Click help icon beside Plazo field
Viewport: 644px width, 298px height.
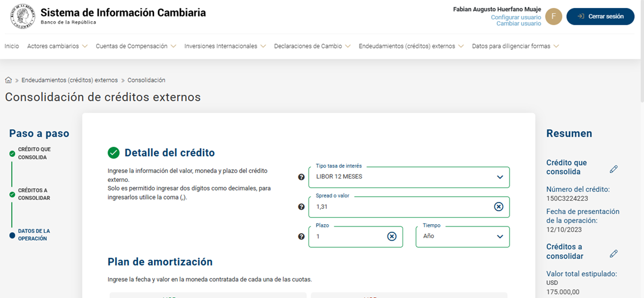click(302, 237)
